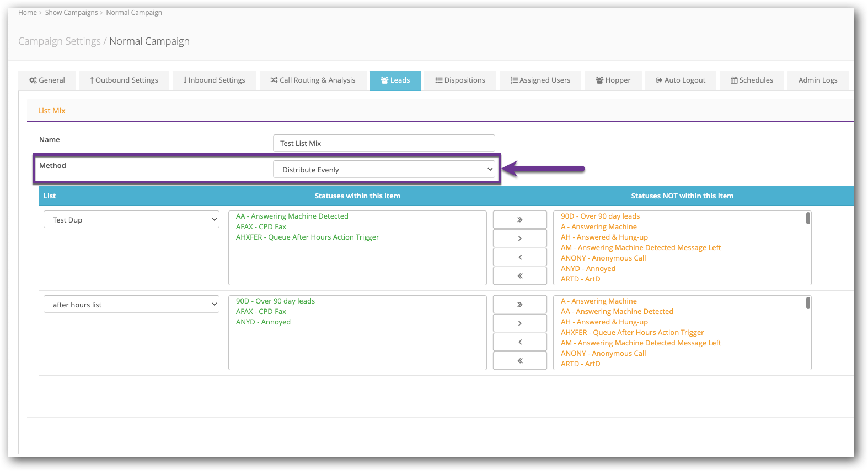The width and height of the screenshot is (868, 471).
Task: Follow the Show Campaigns breadcrumb link
Action: point(71,12)
